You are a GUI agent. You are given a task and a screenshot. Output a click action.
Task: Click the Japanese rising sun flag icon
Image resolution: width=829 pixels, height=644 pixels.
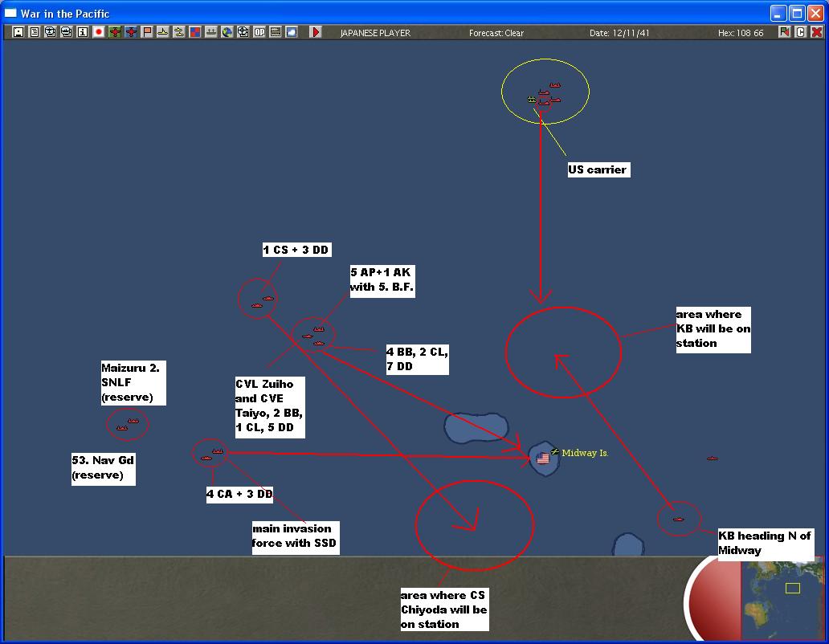click(x=98, y=32)
